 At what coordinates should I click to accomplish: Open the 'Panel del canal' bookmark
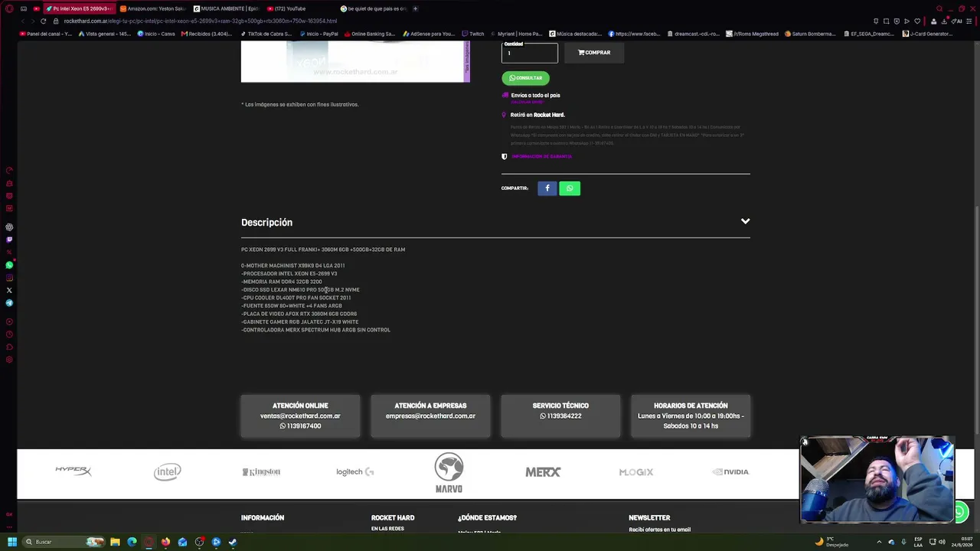pos(46,34)
